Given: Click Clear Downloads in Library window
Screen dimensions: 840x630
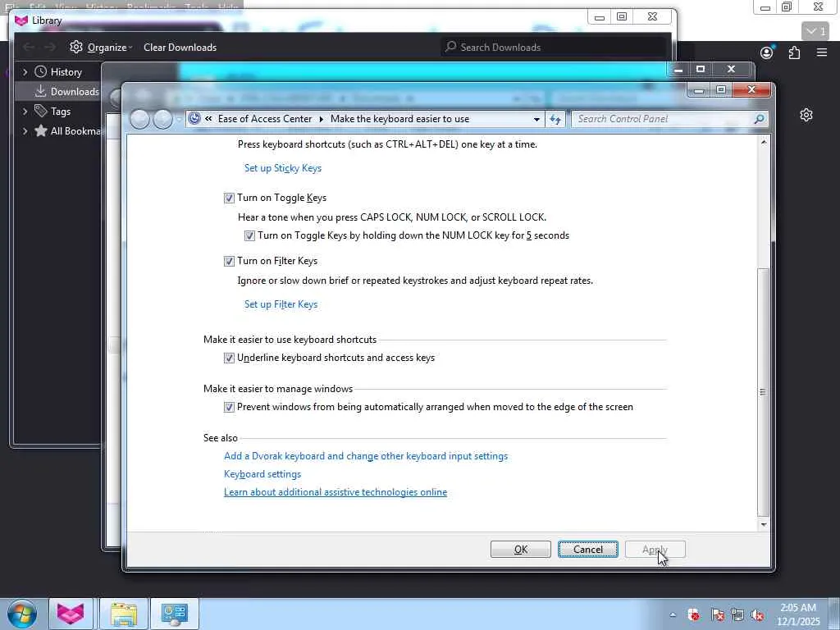Looking at the screenshot, I should click(x=180, y=48).
